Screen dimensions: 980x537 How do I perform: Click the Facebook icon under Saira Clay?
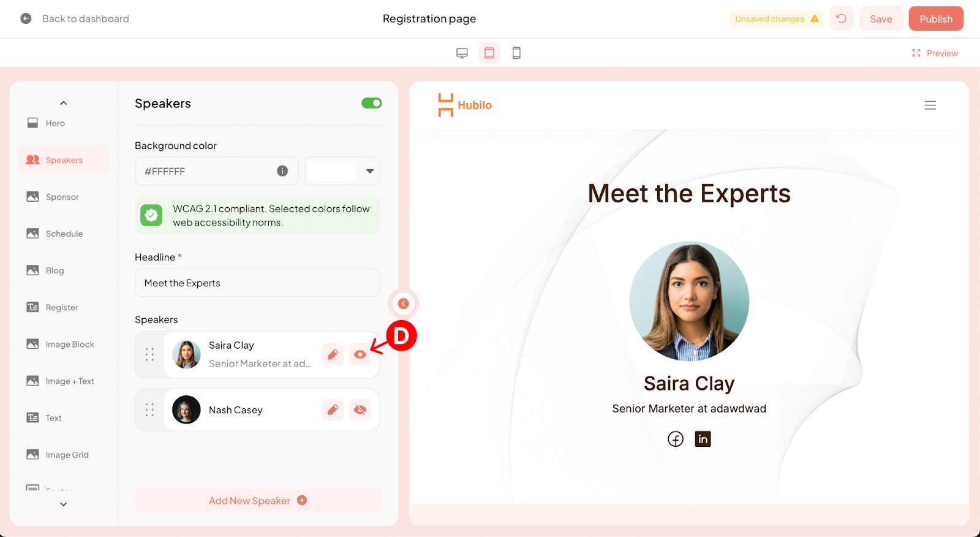(x=676, y=439)
